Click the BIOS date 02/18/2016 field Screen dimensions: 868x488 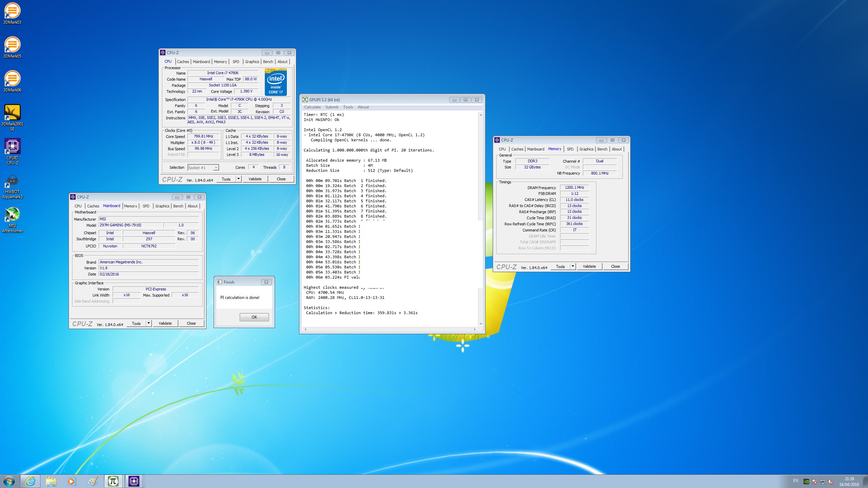[x=149, y=274]
